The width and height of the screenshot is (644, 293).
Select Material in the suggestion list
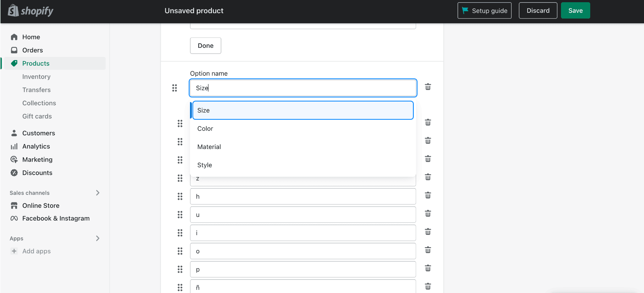point(209,147)
